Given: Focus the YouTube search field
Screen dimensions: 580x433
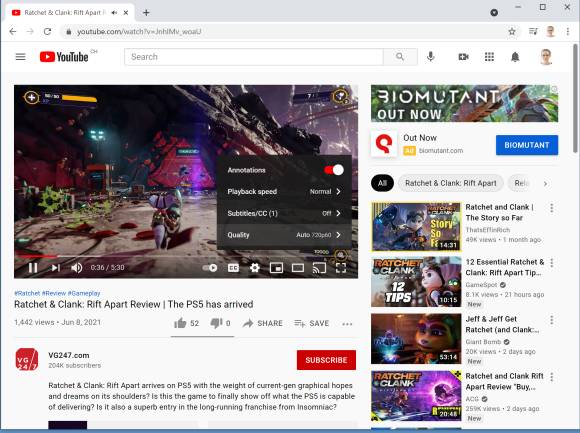Looking at the screenshot, I should pos(254,57).
